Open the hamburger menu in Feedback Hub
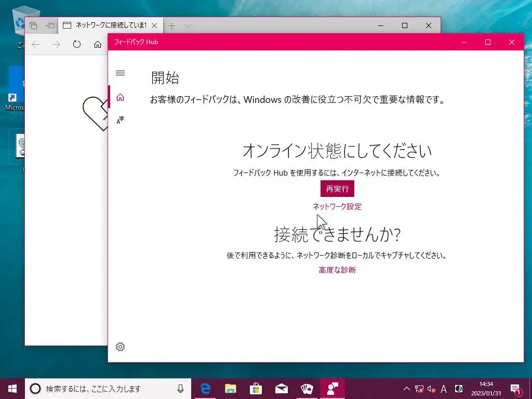The width and height of the screenshot is (532, 399). click(120, 73)
